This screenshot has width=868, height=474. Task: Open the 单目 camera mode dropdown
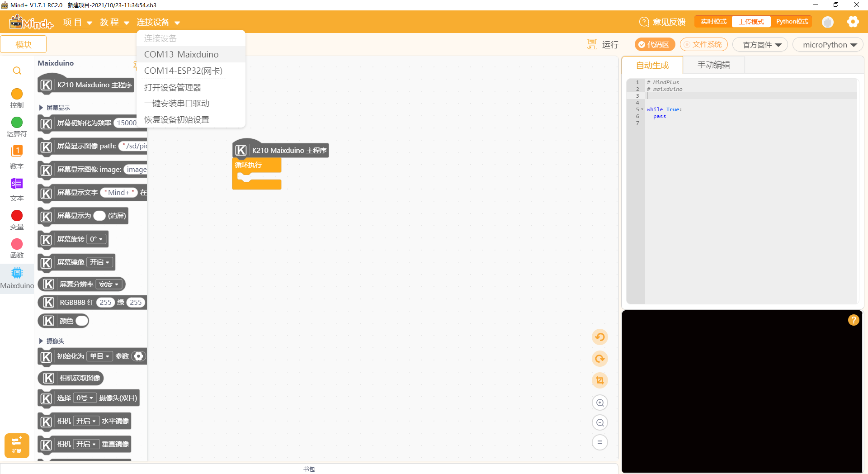[99, 356]
